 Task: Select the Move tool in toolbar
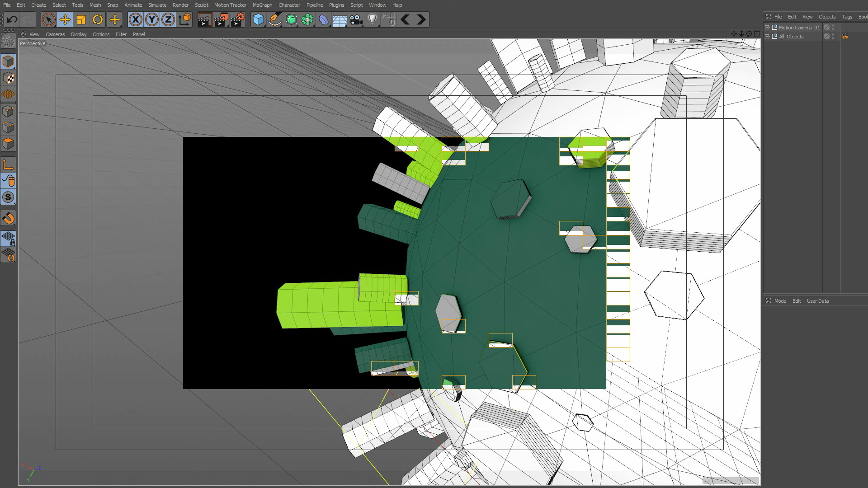pyautogui.click(x=65, y=19)
